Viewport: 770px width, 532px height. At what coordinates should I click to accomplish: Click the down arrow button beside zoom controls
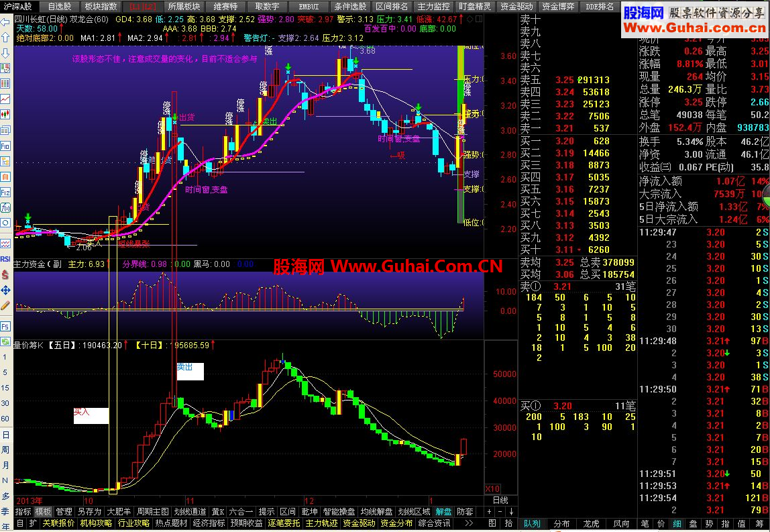tap(511, 511)
